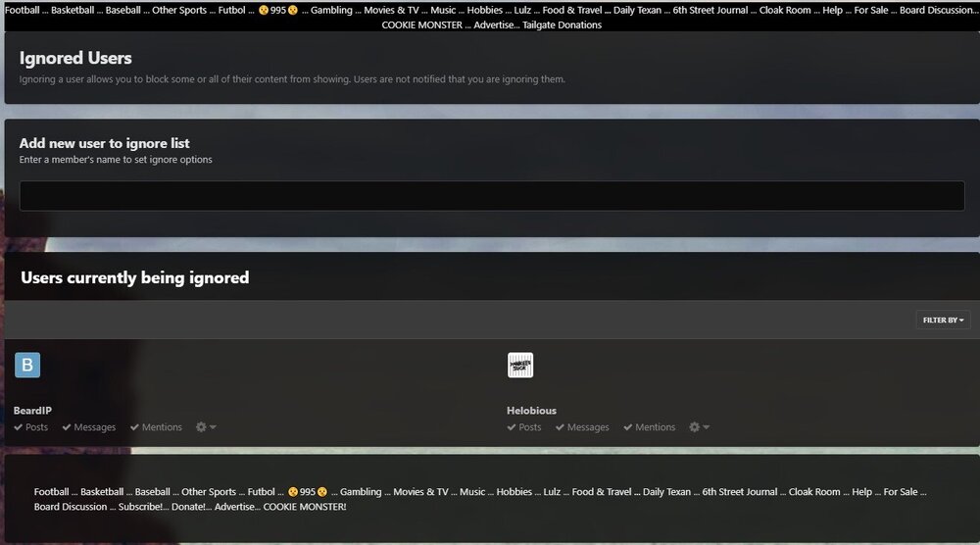This screenshot has width=980, height=545.
Task: Toggle the Messages ignore option for Helobious
Action: 582,427
